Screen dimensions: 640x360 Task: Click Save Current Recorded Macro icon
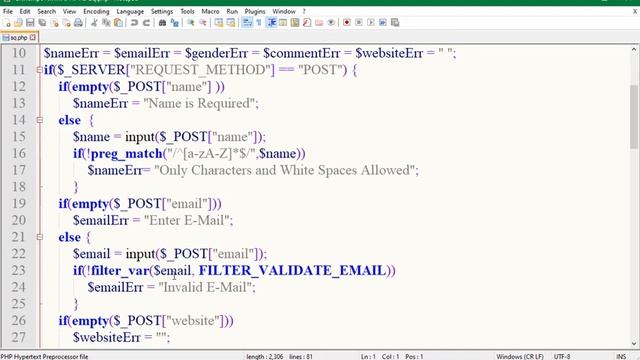395,23
